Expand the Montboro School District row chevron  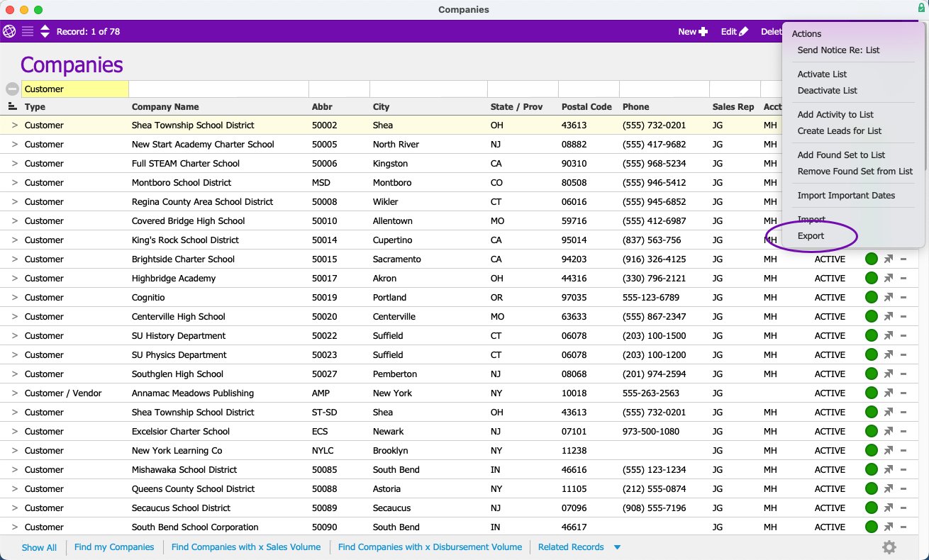pyautogui.click(x=14, y=183)
